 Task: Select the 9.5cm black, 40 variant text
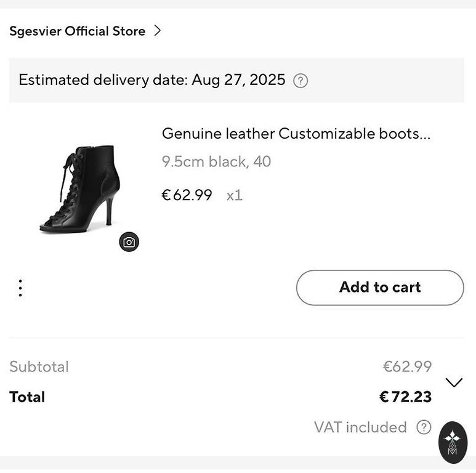(x=216, y=162)
